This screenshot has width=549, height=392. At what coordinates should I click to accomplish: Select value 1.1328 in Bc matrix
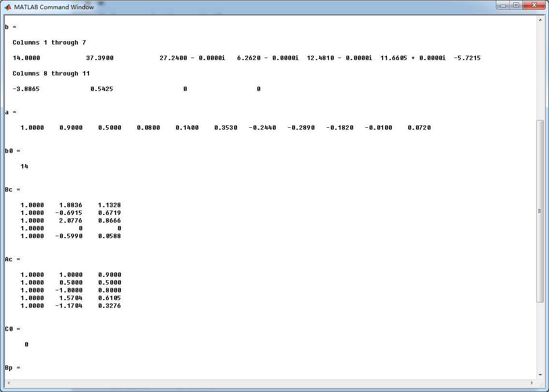(110, 205)
